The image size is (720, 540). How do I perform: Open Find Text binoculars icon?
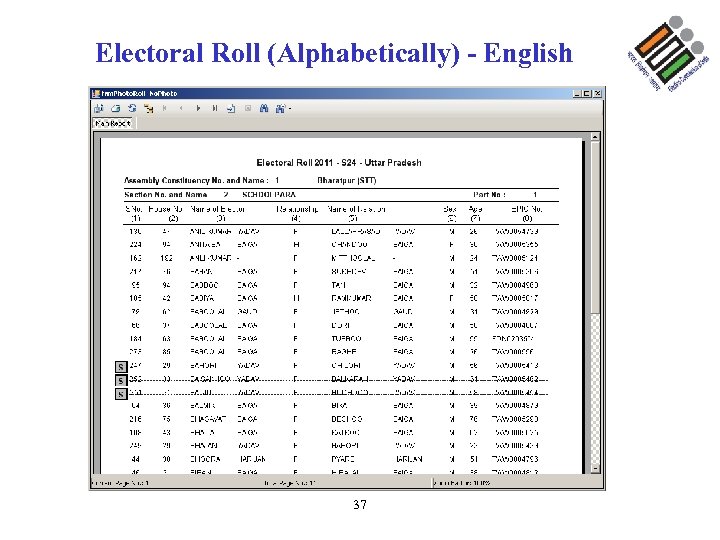(x=264, y=108)
